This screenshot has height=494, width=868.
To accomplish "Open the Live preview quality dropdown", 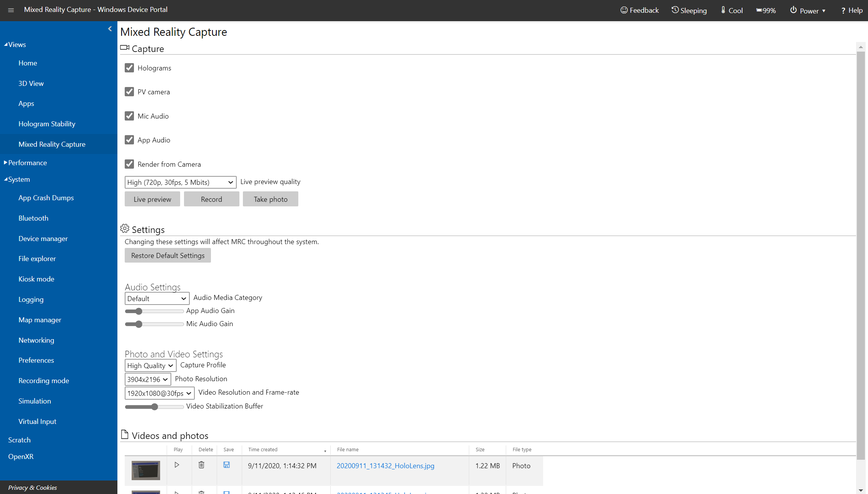I will tap(180, 182).
